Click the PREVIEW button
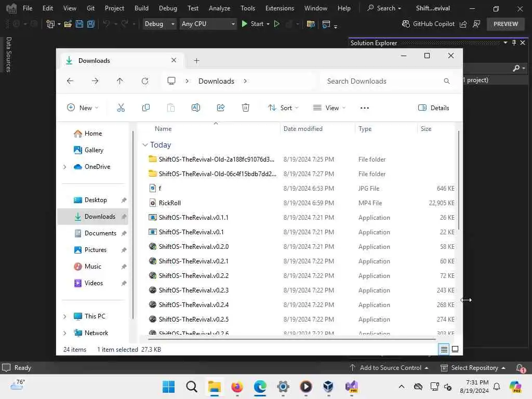 tap(506, 24)
